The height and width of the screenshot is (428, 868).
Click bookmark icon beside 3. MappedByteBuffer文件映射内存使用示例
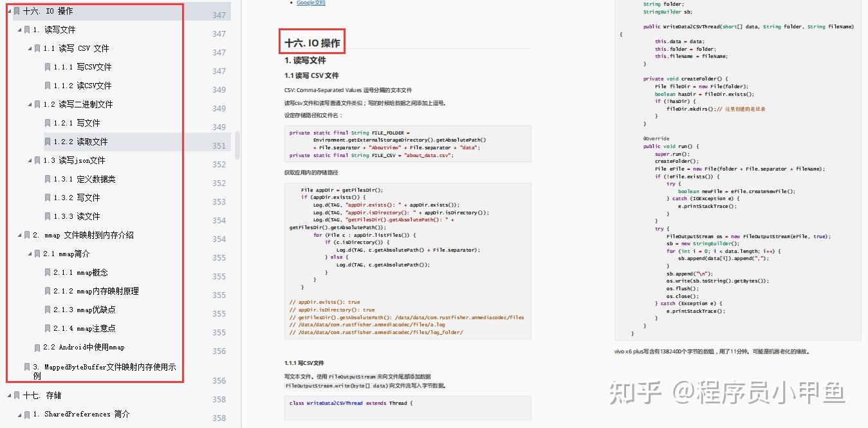pyautogui.click(x=27, y=367)
